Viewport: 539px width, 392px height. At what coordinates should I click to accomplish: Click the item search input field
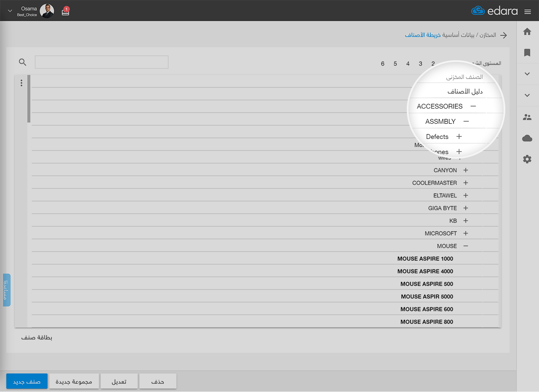(101, 62)
